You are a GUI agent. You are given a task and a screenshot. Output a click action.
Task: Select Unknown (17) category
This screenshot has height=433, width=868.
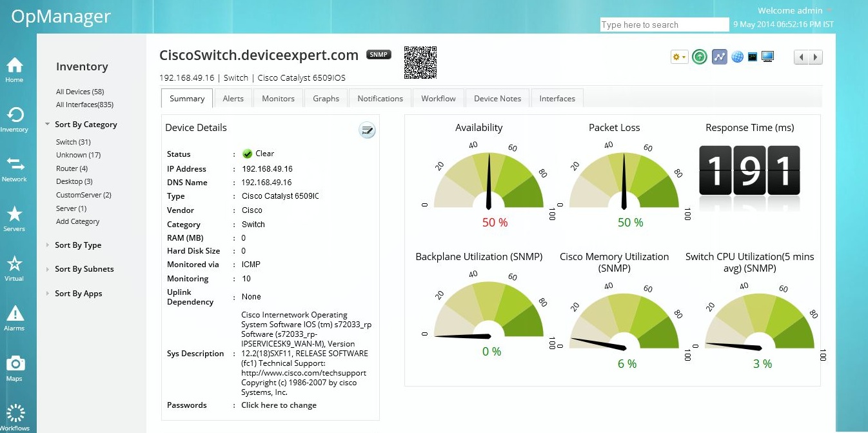[x=78, y=155]
